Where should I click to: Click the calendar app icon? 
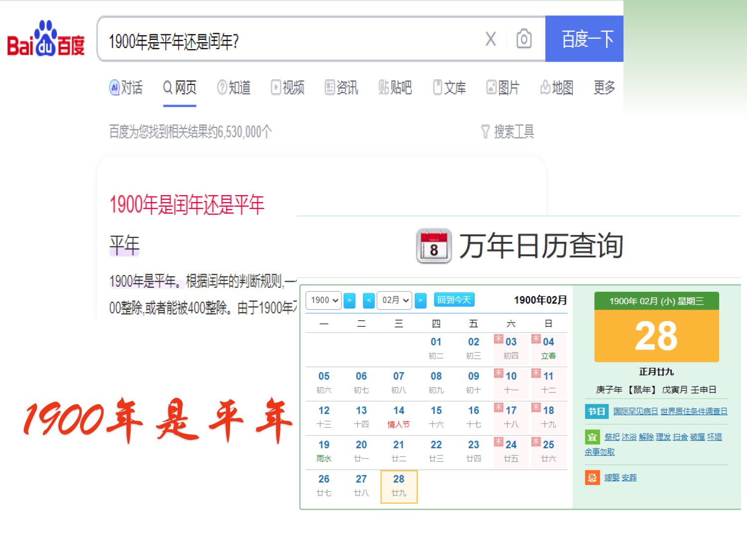[433, 246]
